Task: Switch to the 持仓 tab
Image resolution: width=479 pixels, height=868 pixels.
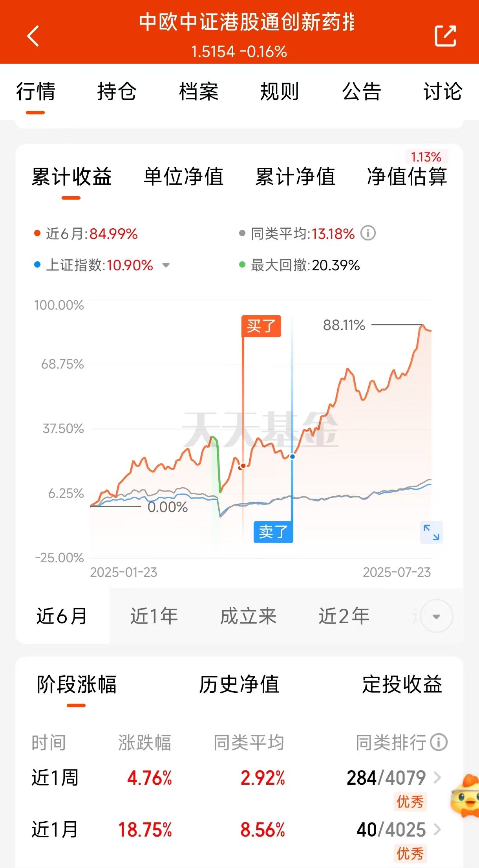Action: click(117, 92)
